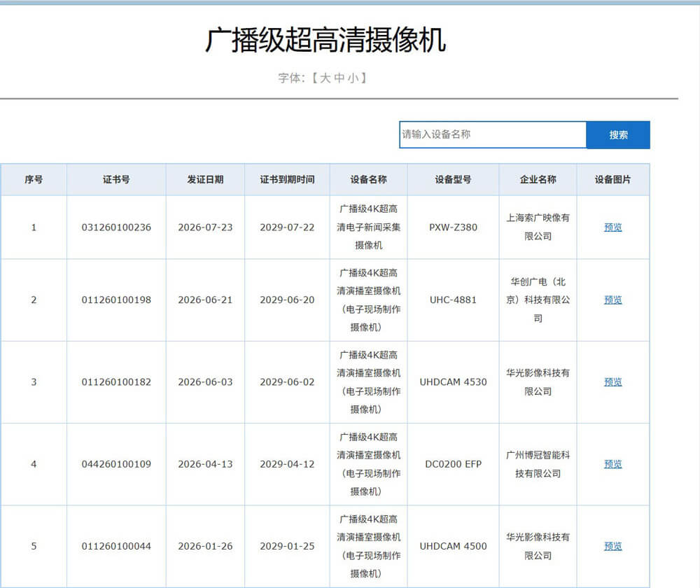Screen dimensions: 700x588
Task: Click model cell UHC-4881
Action: [x=453, y=300]
